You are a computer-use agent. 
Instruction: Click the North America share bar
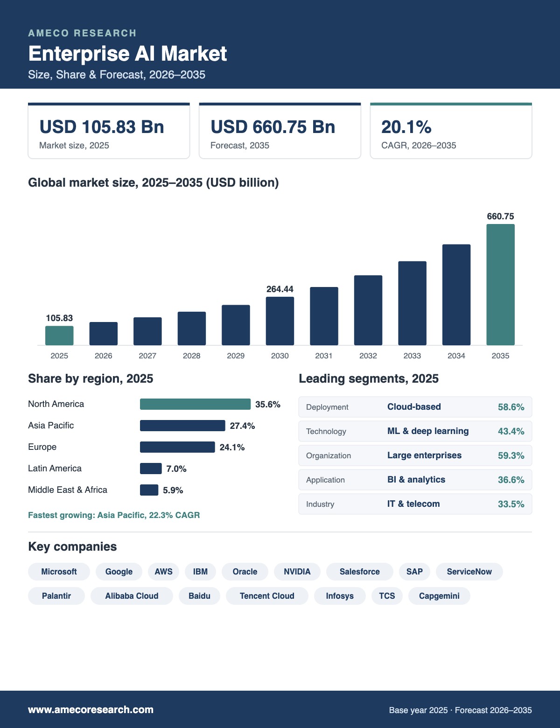[x=195, y=404]
